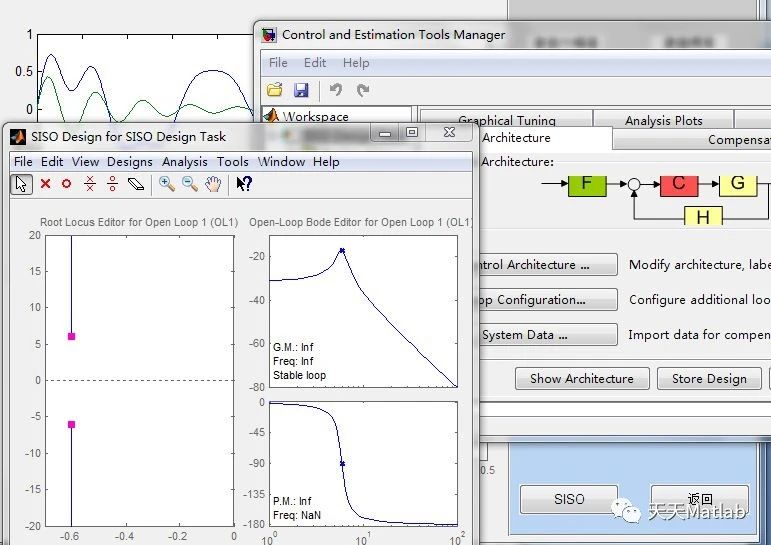Click 'Freq: Inf' text in magnitude plot
This screenshot has height=545, width=771.
coord(293,362)
